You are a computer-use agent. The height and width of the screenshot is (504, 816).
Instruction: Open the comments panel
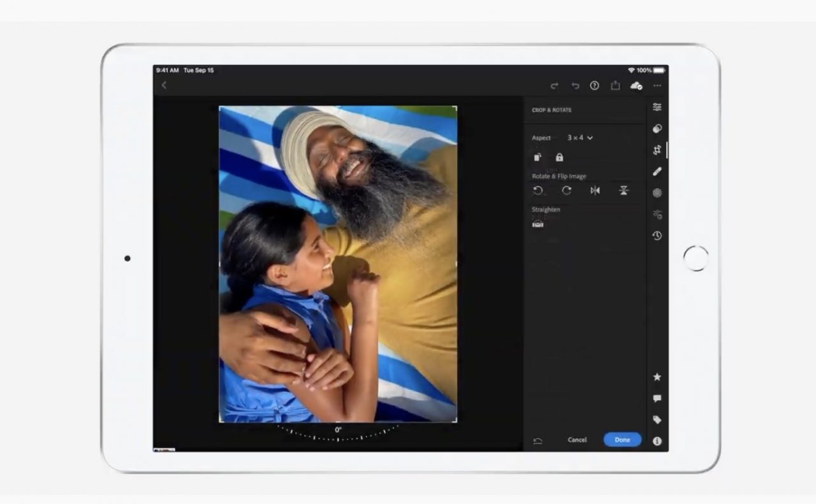point(657,398)
